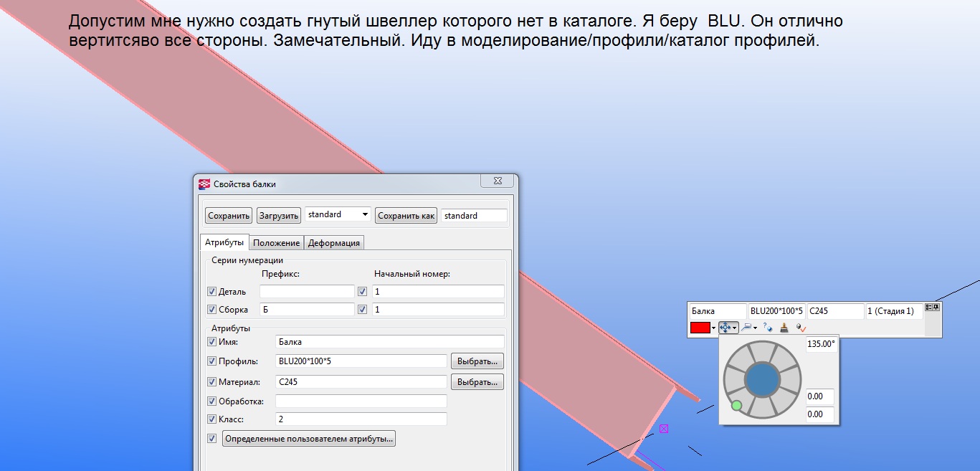Click the 135.00° angle field
The image size is (980, 471).
pyautogui.click(x=821, y=344)
